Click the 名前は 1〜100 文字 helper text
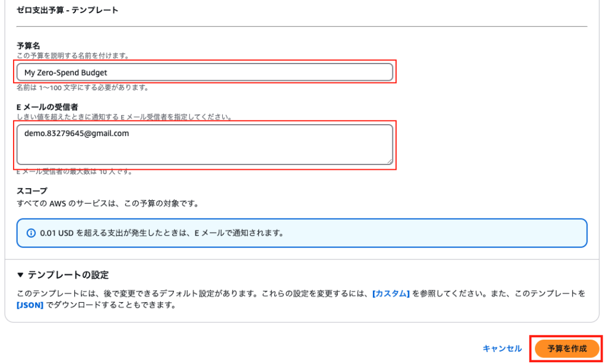The image size is (608, 364). coord(83,88)
